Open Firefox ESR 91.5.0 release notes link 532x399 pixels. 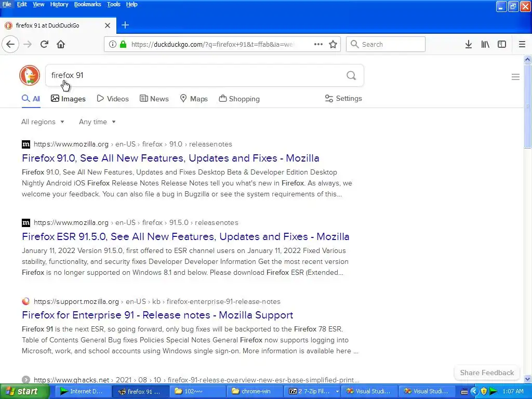click(185, 236)
